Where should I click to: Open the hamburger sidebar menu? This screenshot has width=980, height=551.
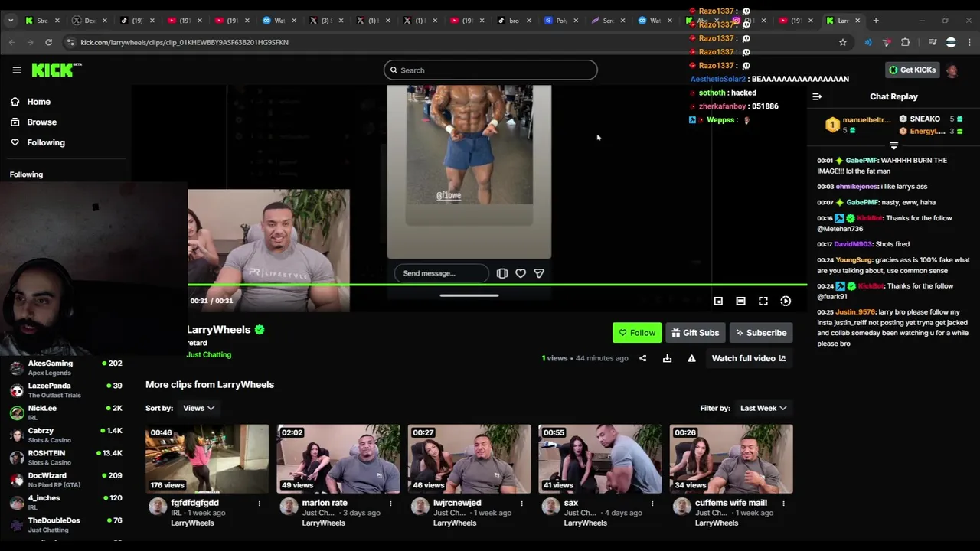pos(17,70)
